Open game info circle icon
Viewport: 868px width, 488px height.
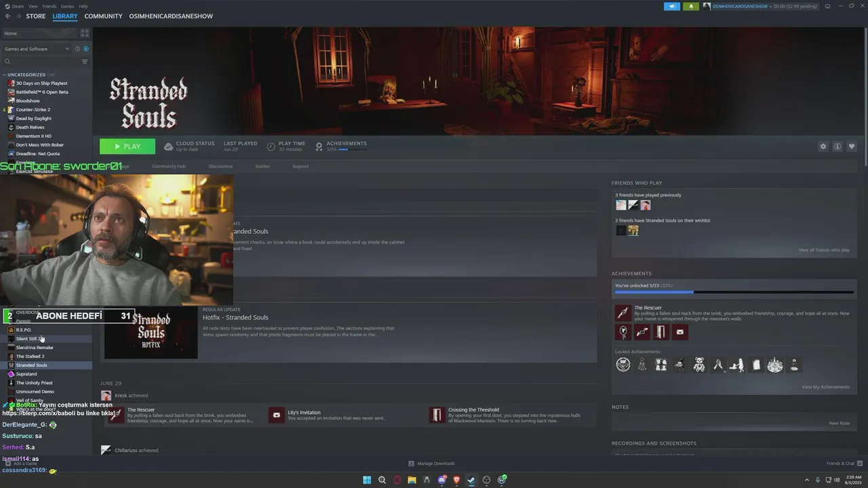837,146
